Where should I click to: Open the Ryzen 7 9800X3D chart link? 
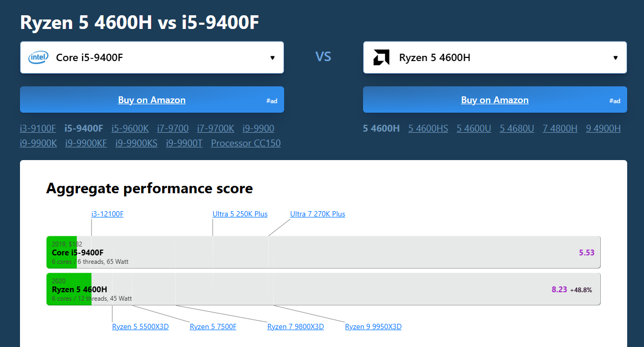[x=296, y=326]
